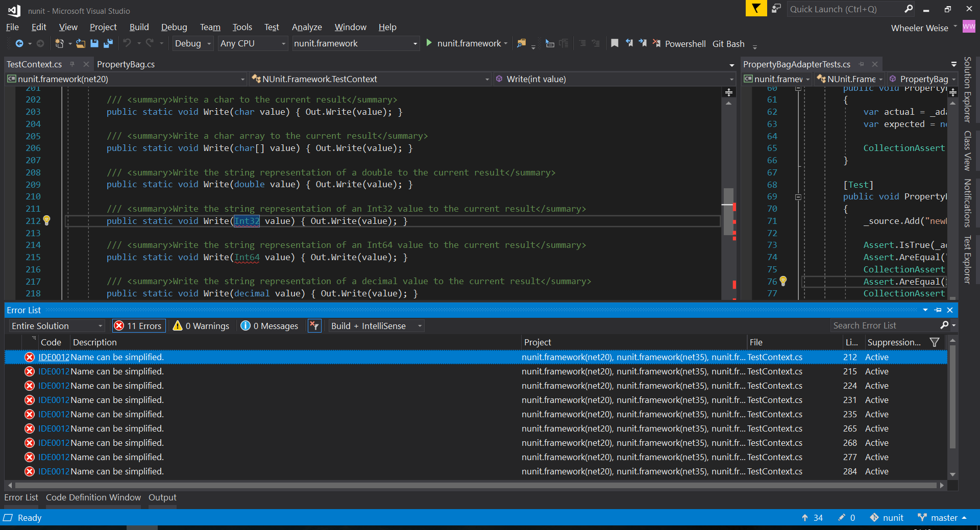Toggle a bookmark using the bookmark icon
The height and width of the screenshot is (530, 980).
(x=615, y=44)
